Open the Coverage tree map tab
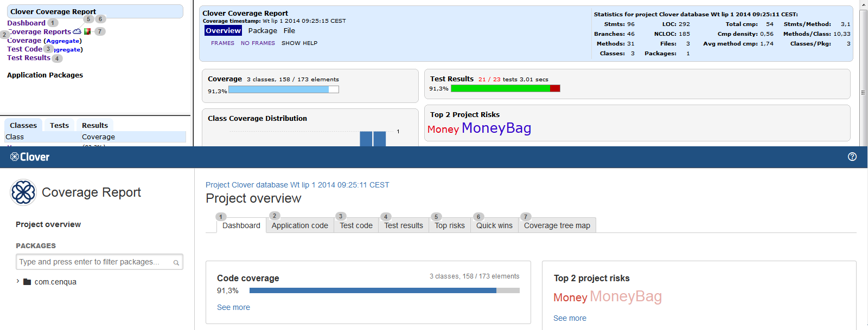Viewport: 868px width, 330px height. 557,225
